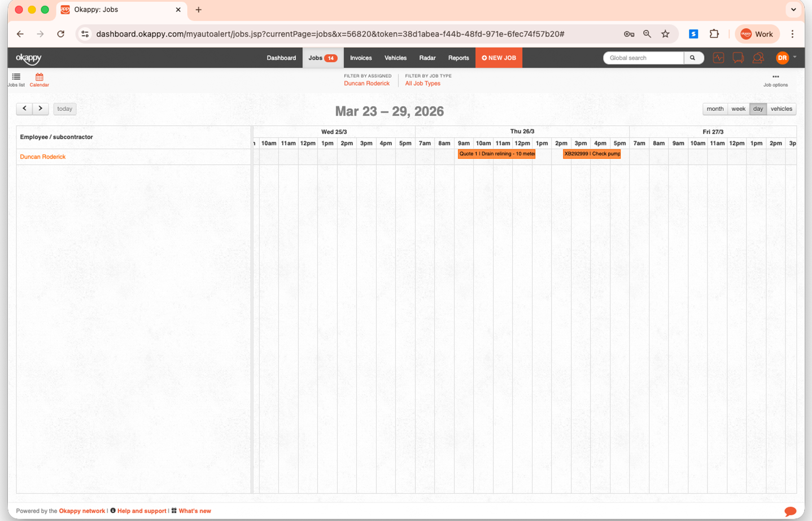Go to the Reports tab
The width and height of the screenshot is (812, 521).
[x=459, y=58]
